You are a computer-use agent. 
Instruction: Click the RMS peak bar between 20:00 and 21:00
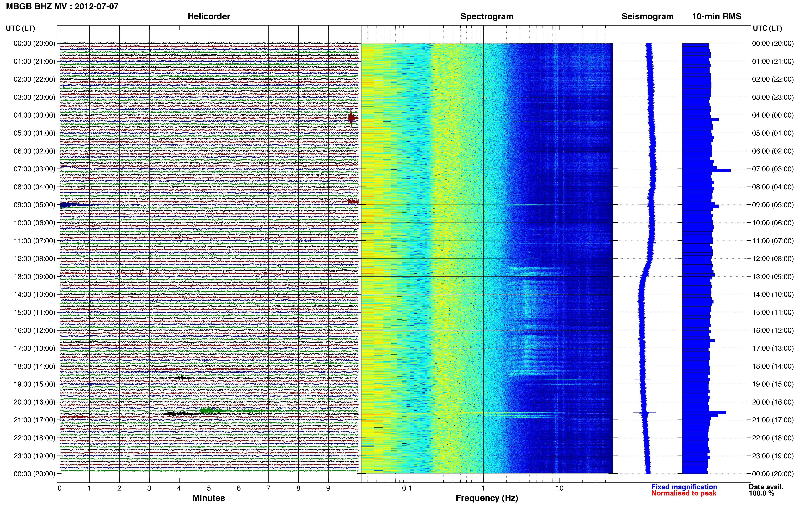pyautogui.click(x=704, y=412)
